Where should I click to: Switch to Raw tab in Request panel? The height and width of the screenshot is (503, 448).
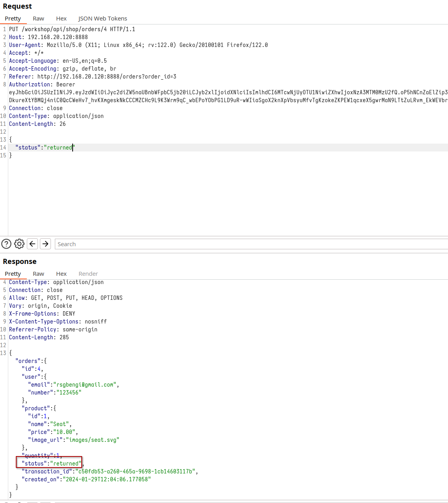tap(38, 19)
